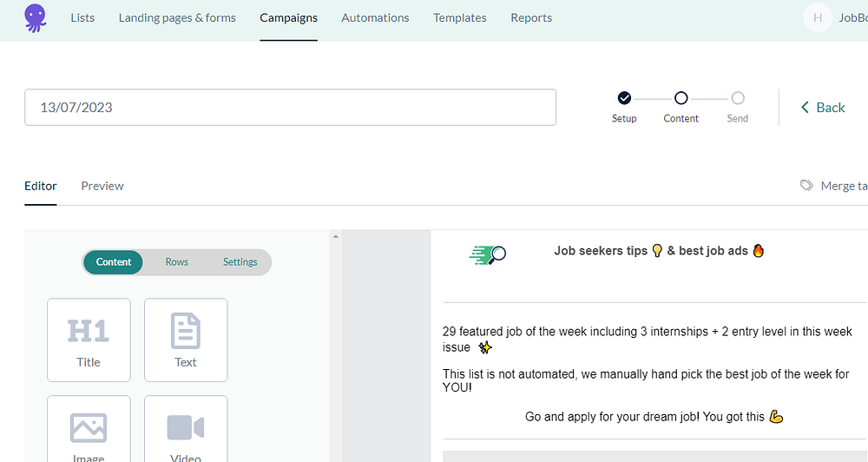Click the '29 featured job of the week' paragraph

pyautogui.click(x=648, y=339)
